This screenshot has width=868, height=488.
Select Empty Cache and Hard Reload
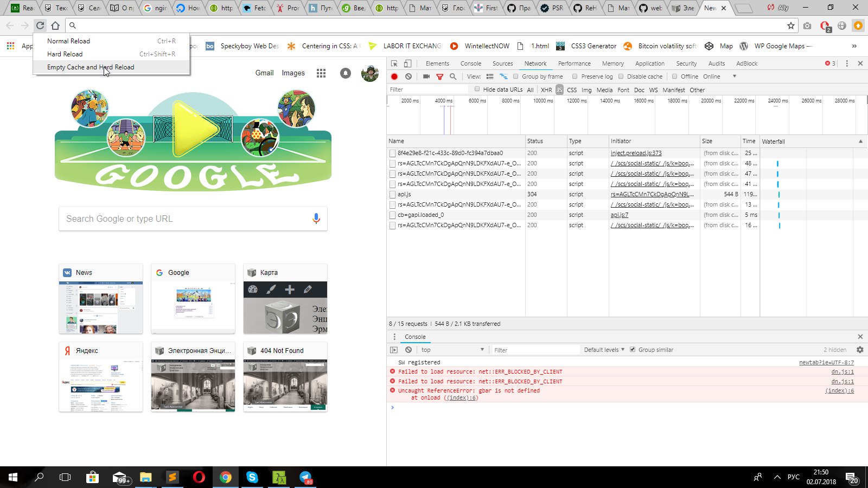pos(111,67)
